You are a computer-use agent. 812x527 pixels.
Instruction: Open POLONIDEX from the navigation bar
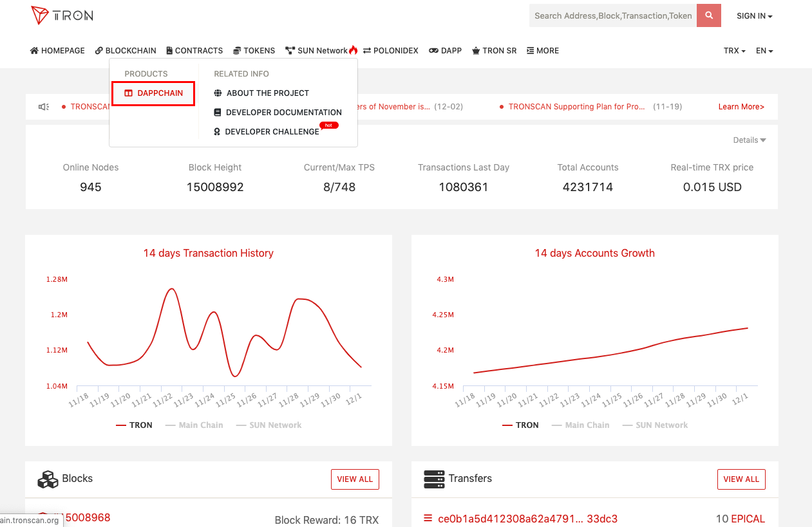(391, 51)
